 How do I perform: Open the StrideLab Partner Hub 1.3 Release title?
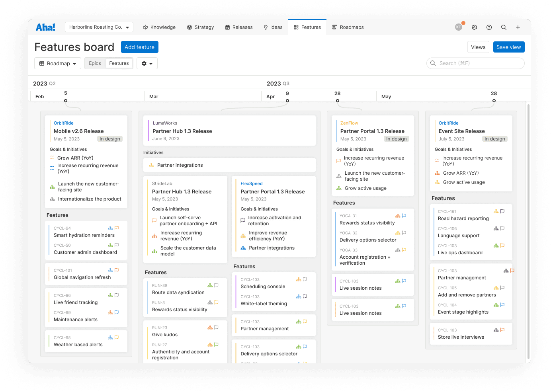[182, 192]
